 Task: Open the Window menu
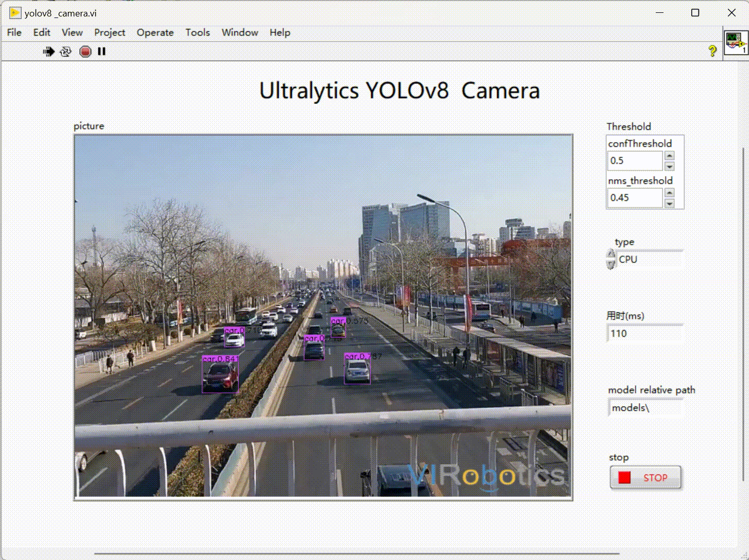click(240, 32)
